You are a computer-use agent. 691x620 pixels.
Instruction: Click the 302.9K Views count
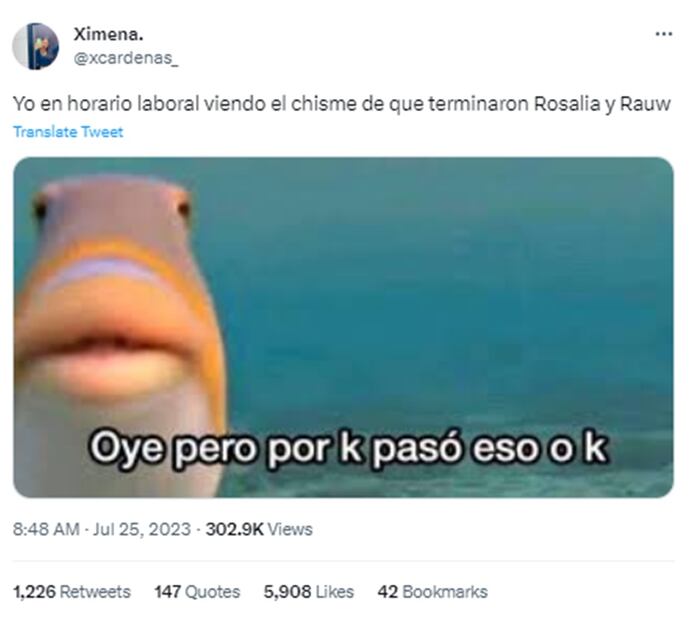click(259, 529)
